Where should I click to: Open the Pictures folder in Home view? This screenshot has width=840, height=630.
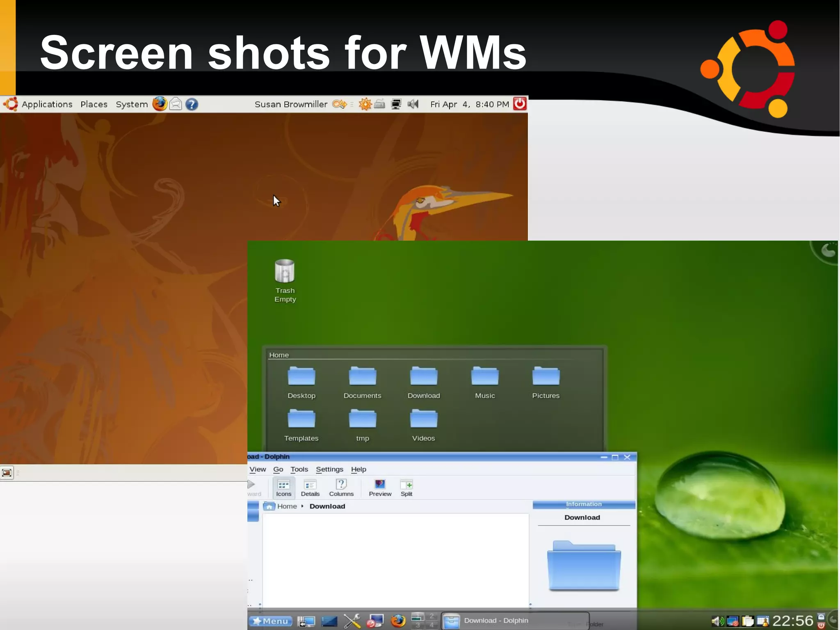coord(546,383)
